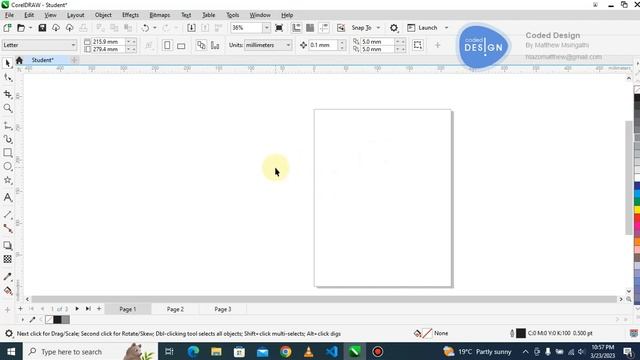Image resolution: width=640 pixels, height=360 pixels.
Task: Open the zoom level 36% dropdown
Action: coord(266,28)
